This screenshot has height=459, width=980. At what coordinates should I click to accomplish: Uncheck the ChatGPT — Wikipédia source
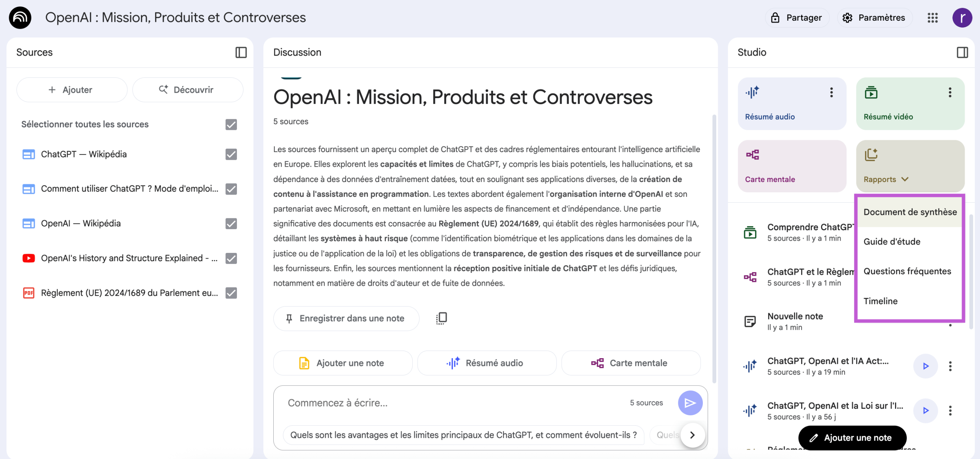pos(231,154)
